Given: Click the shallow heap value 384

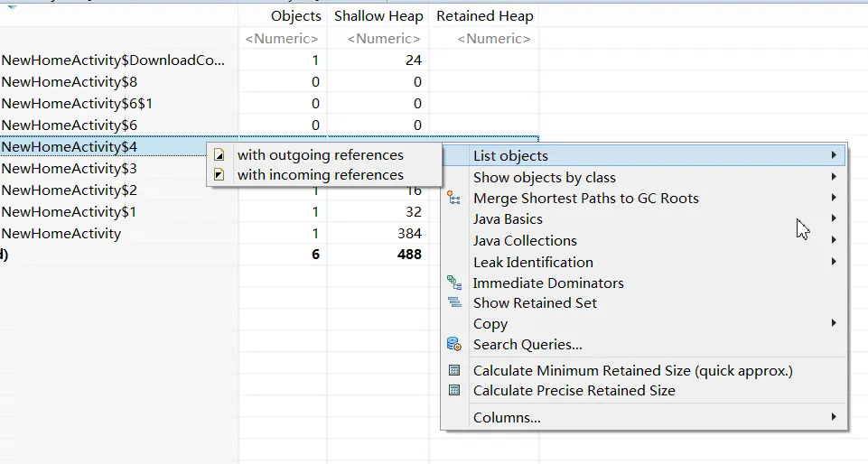Looking at the screenshot, I should [410, 234].
